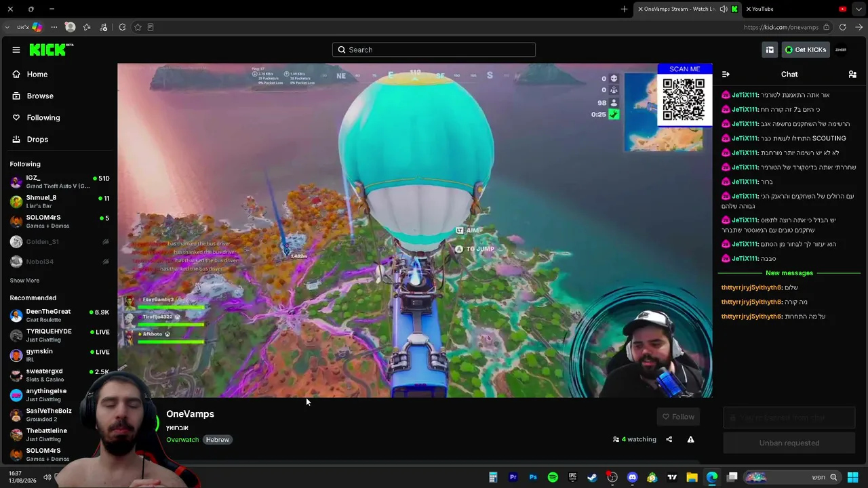The image size is (868, 488).
Task: Open the Kick hamburger sidebar menu
Action: pos(16,49)
